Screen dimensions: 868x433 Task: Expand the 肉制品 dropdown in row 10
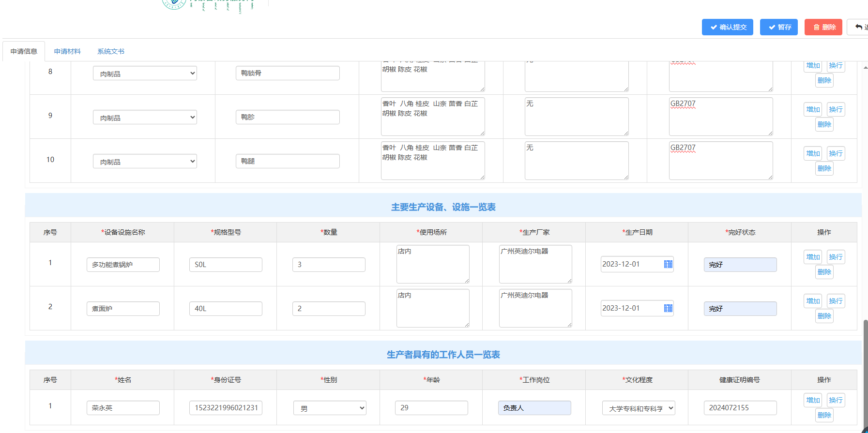(x=145, y=161)
